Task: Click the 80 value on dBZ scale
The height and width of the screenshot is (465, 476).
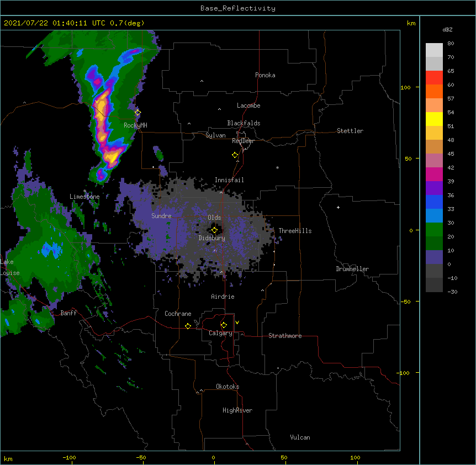Action: click(451, 44)
